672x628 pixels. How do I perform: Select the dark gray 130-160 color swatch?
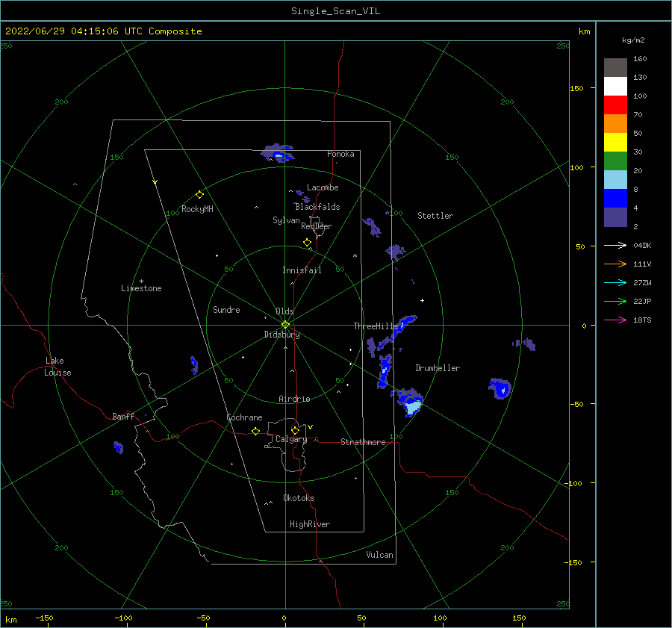point(615,68)
